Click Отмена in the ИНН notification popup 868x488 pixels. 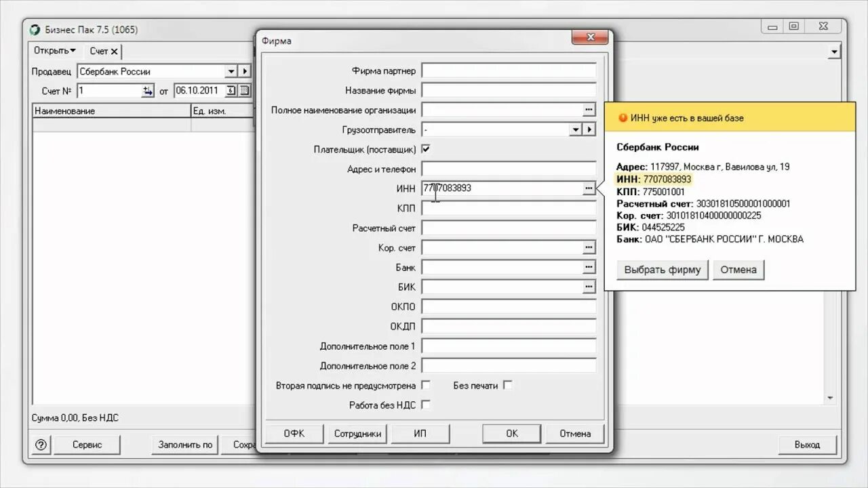click(x=738, y=270)
